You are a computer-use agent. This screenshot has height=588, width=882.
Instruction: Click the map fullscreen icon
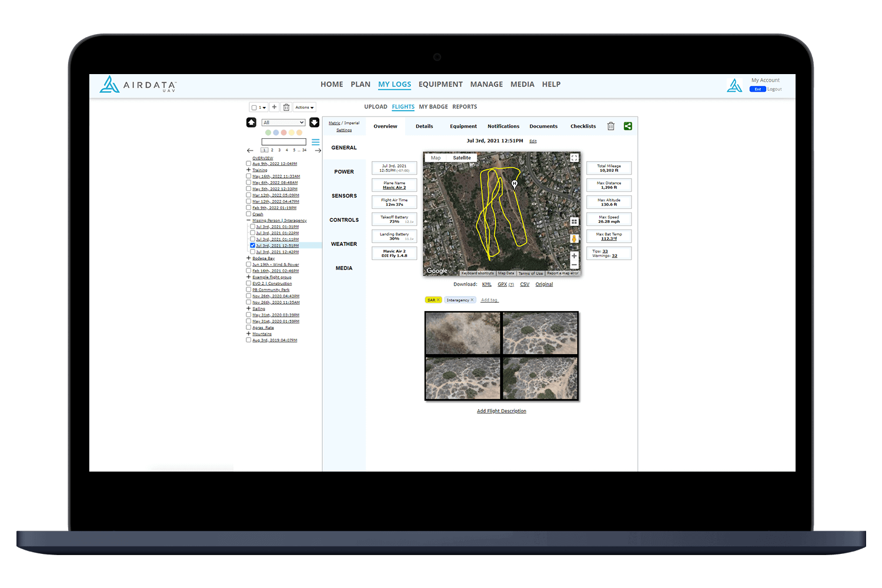point(574,158)
